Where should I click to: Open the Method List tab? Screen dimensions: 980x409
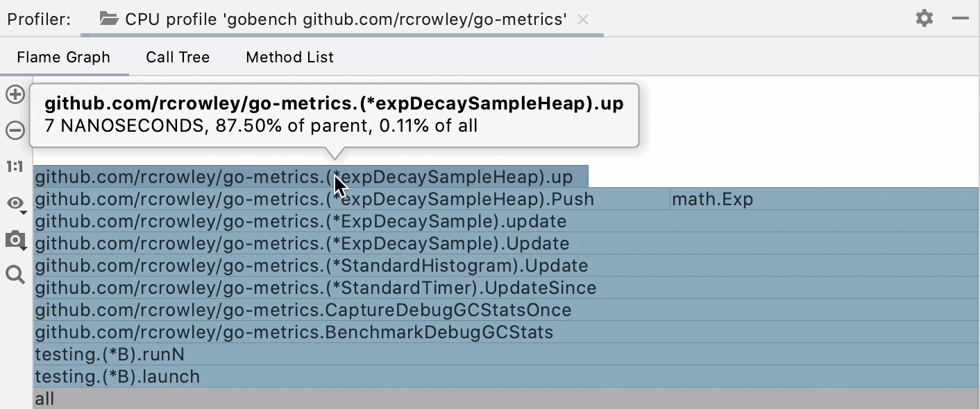tap(289, 57)
